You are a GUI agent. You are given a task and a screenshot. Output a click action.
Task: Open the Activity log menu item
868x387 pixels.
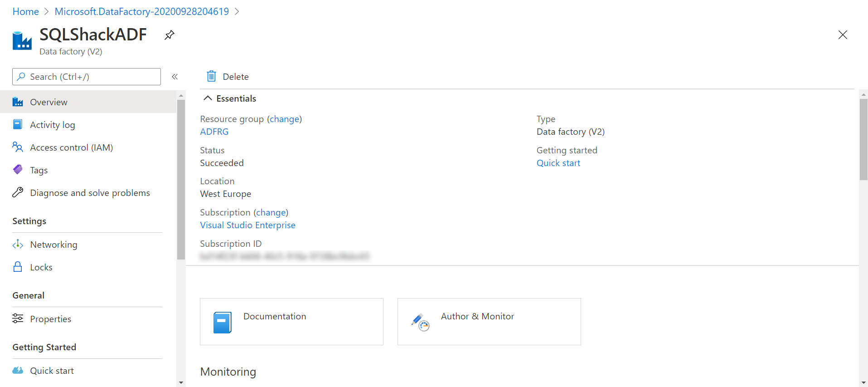(x=52, y=125)
